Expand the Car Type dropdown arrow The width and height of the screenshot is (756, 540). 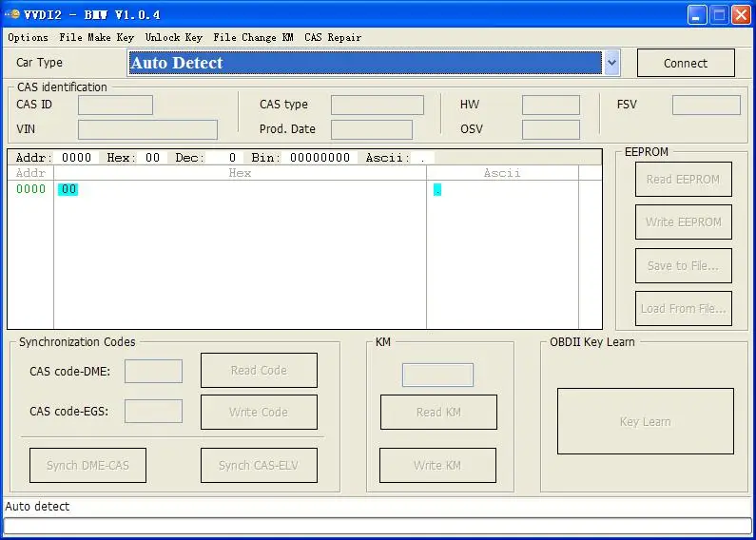pyautogui.click(x=611, y=63)
